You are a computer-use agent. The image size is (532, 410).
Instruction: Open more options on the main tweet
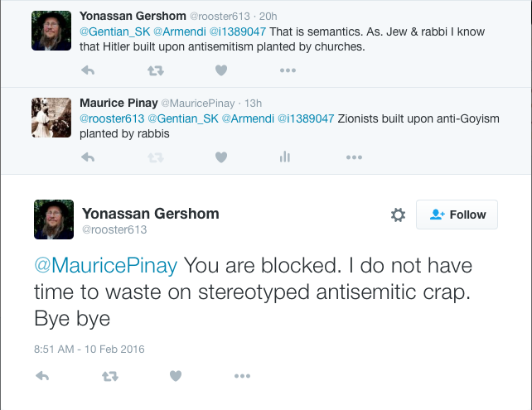click(241, 376)
